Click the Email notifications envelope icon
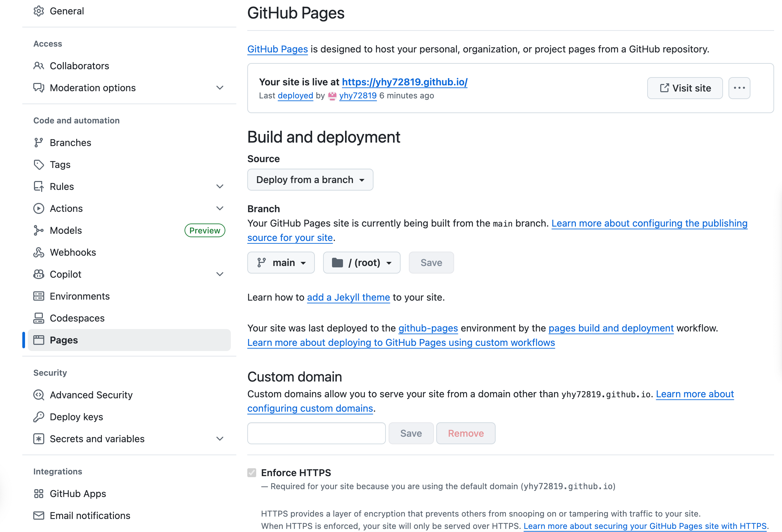 [x=39, y=516]
